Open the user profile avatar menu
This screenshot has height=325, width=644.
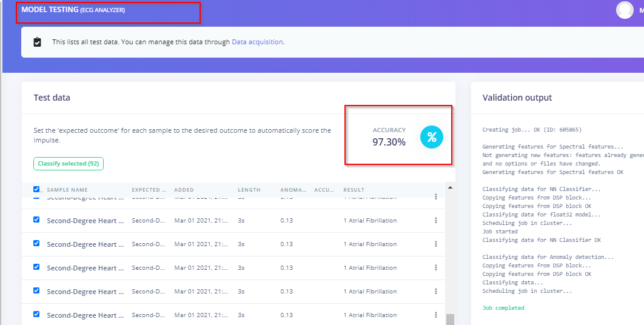coord(625,10)
